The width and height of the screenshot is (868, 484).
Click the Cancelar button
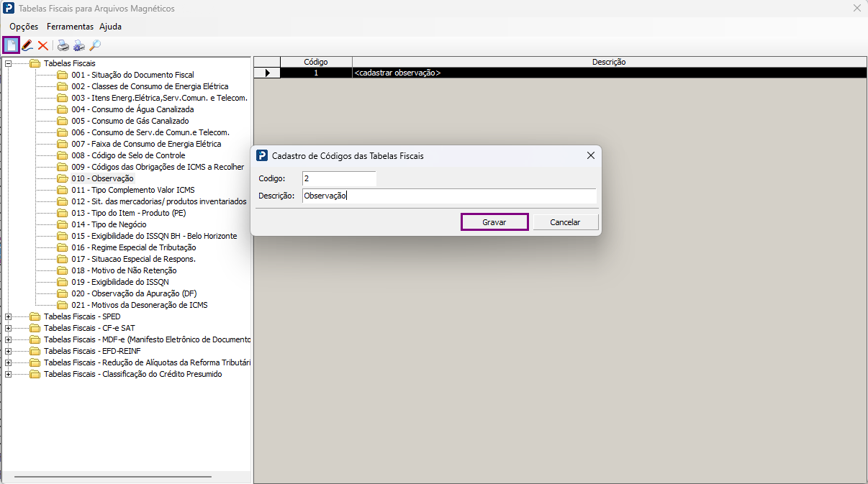565,222
